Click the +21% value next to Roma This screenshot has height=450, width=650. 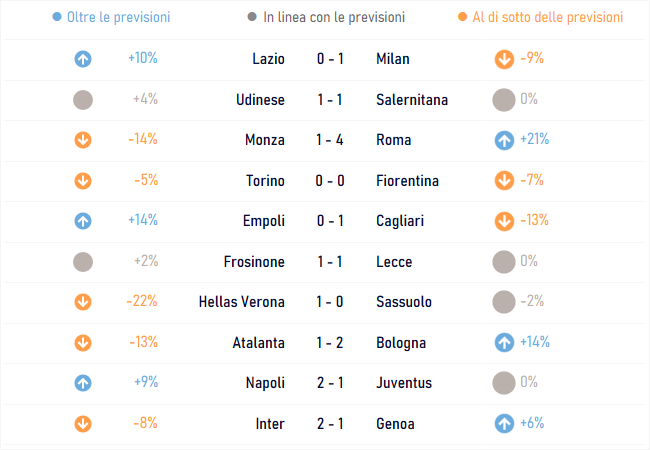pyautogui.click(x=535, y=139)
